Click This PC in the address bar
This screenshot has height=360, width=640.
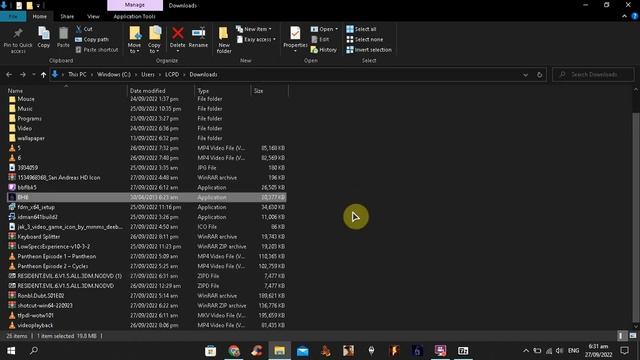pos(77,75)
